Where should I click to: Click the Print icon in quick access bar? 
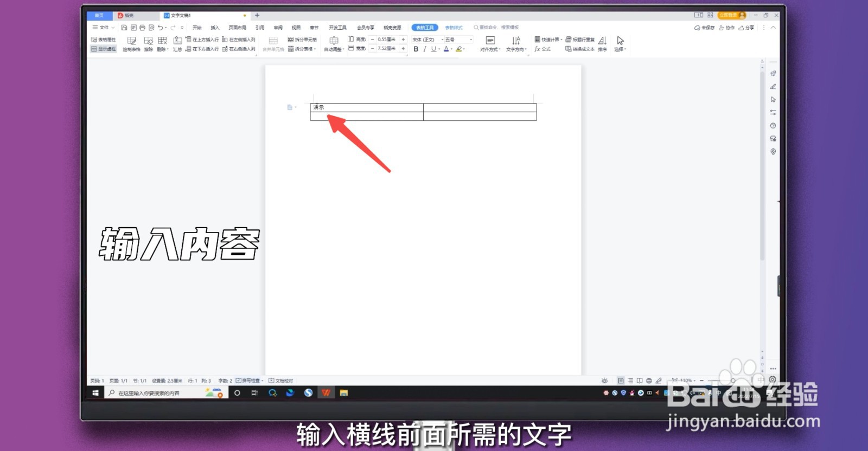(142, 28)
